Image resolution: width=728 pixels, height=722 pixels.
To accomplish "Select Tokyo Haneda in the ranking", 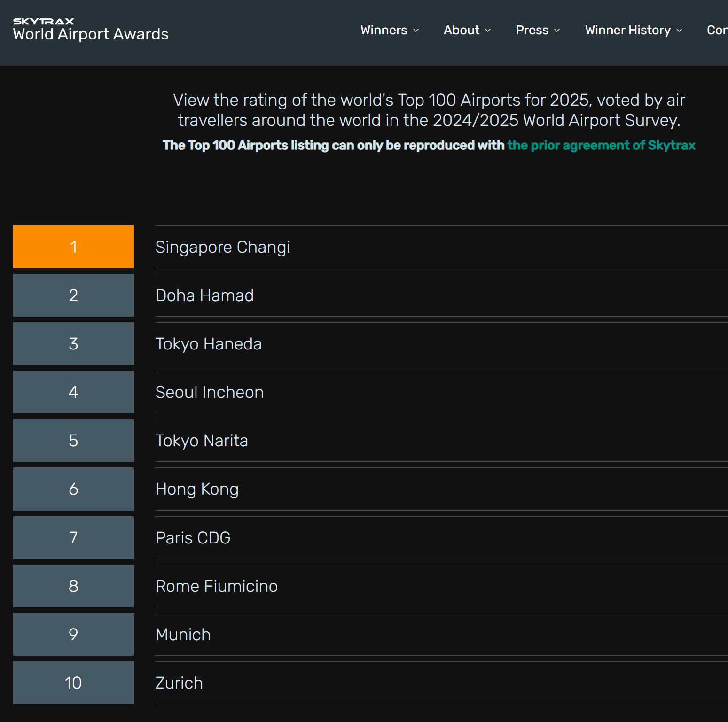I will point(208,344).
